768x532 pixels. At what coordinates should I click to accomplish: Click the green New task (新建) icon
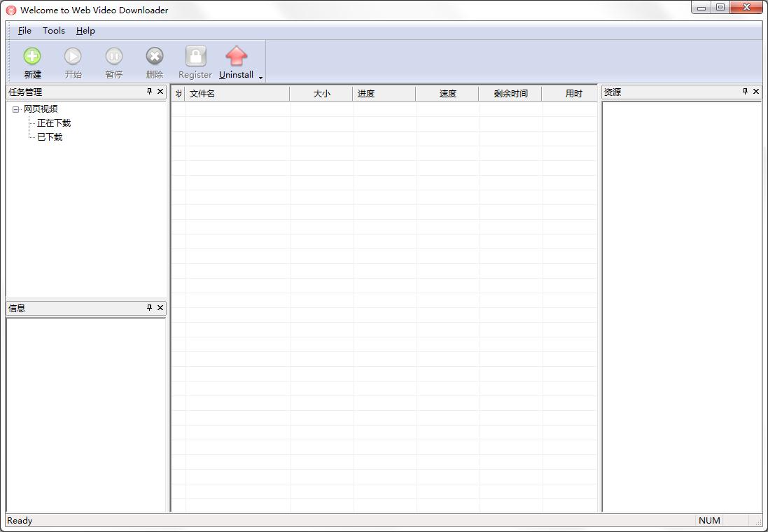point(32,57)
